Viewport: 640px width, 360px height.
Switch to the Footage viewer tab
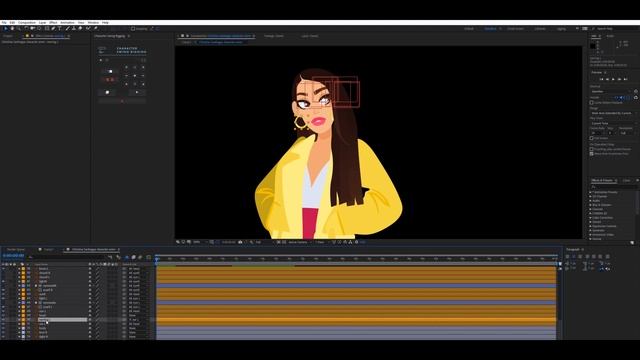click(273, 36)
